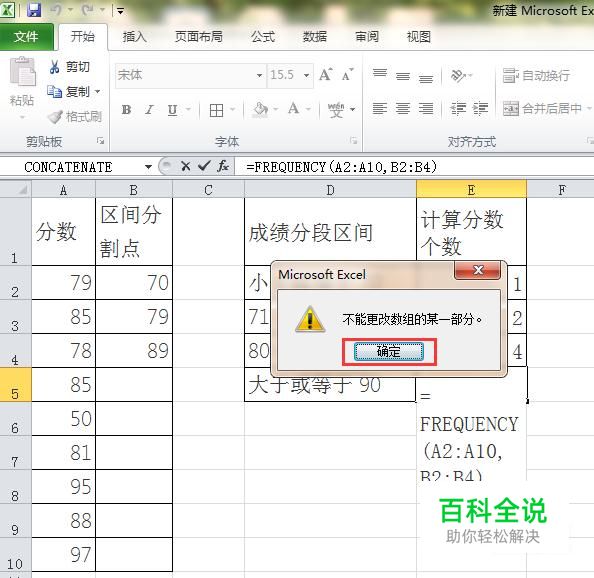Click the increase indent icon
The width and height of the screenshot is (594, 578).
coord(480,109)
